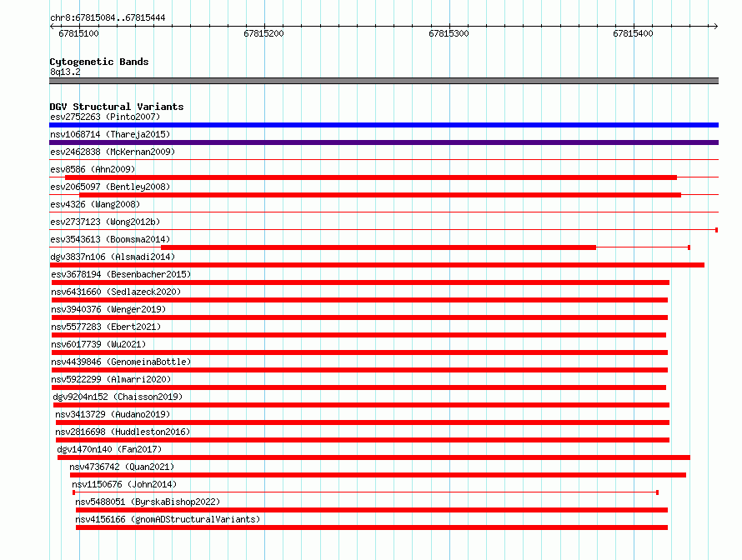
Task: Open nsv5488051 (ByrskaBishop2022) label
Action: [x=148, y=502]
